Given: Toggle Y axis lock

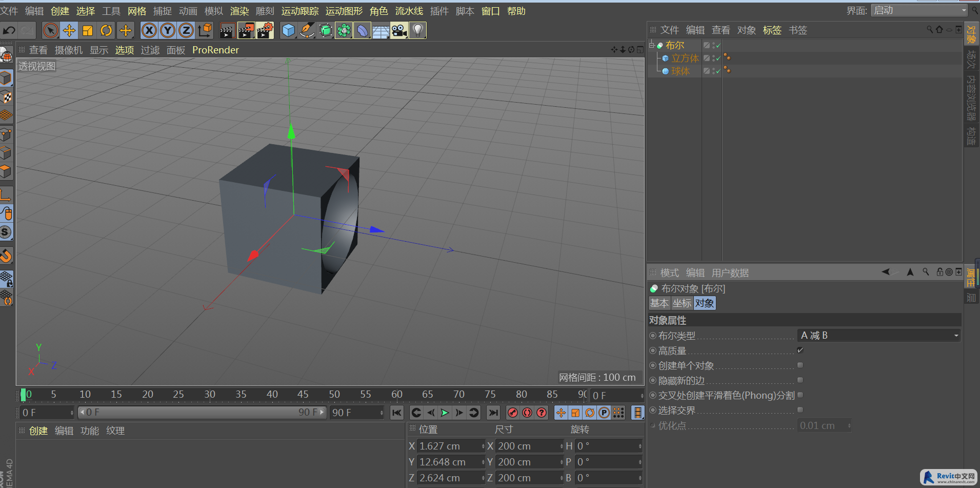Looking at the screenshot, I should tap(168, 30).
